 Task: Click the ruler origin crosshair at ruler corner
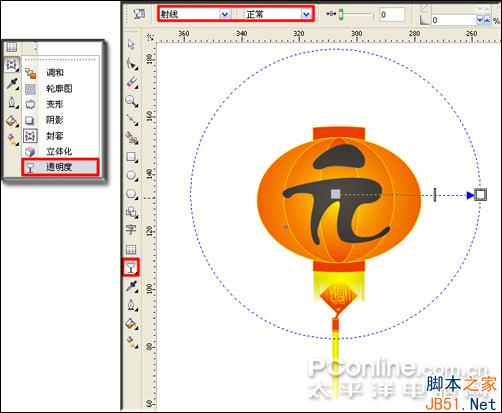[x=151, y=37]
